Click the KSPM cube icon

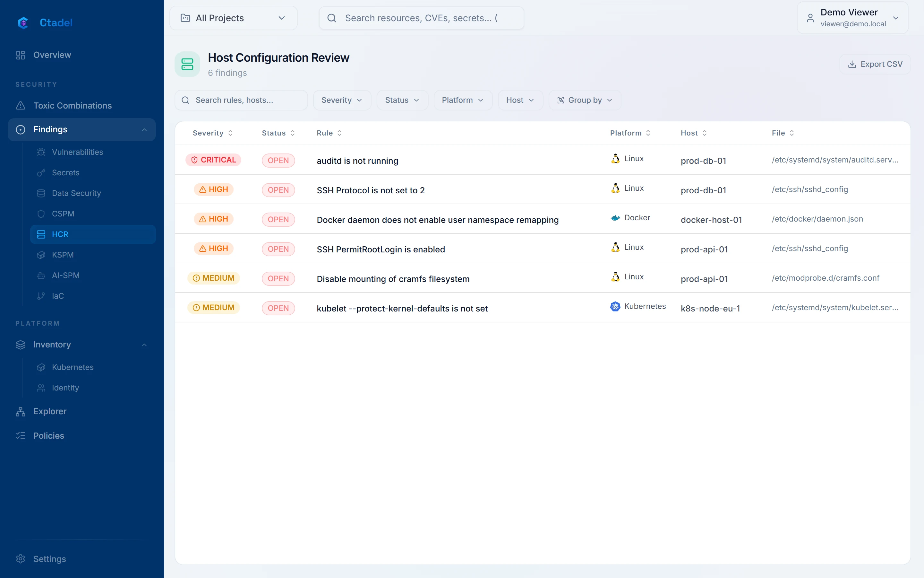pyautogui.click(x=41, y=255)
